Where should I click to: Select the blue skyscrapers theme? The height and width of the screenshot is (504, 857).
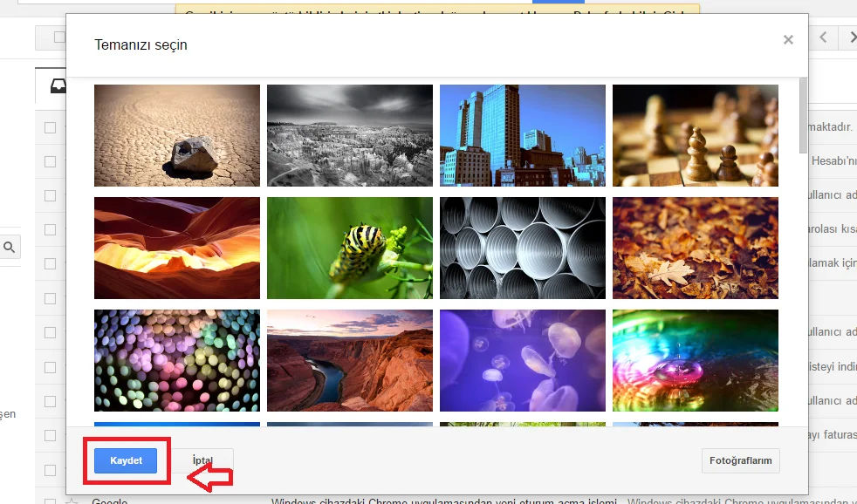pos(523,135)
